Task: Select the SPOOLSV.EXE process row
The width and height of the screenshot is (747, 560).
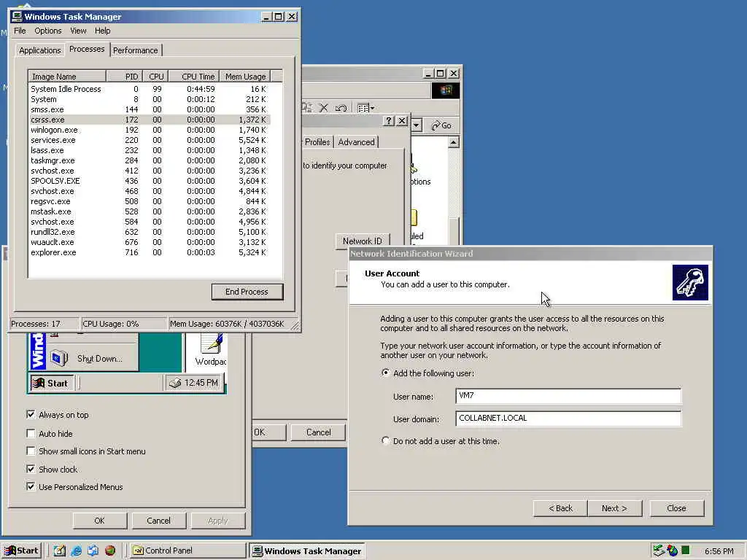Action: 149,181
